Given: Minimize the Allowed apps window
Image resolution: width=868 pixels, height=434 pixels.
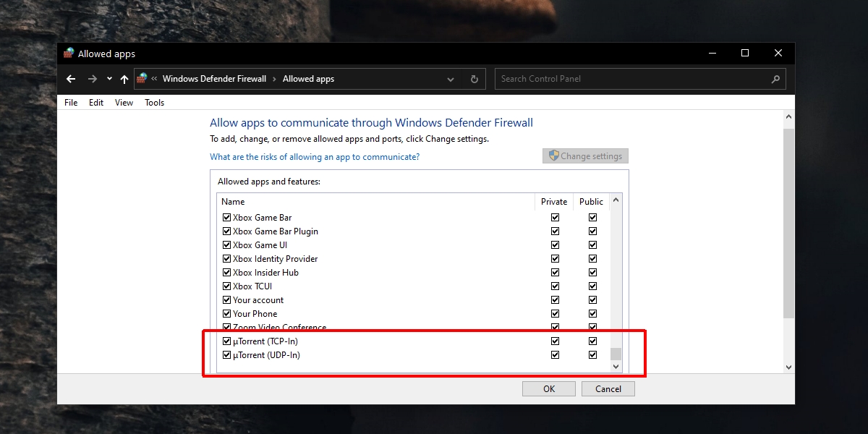Looking at the screenshot, I should click(712, 53).
